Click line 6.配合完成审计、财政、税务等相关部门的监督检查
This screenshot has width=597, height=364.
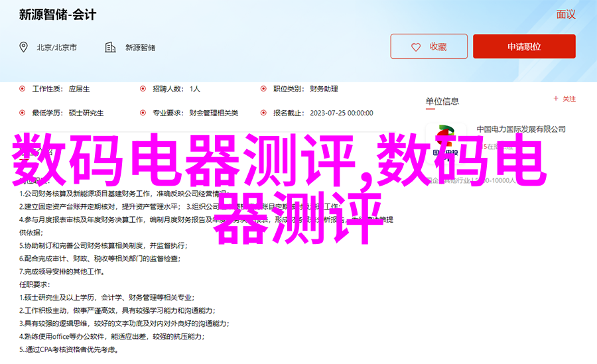coord(100,259)
